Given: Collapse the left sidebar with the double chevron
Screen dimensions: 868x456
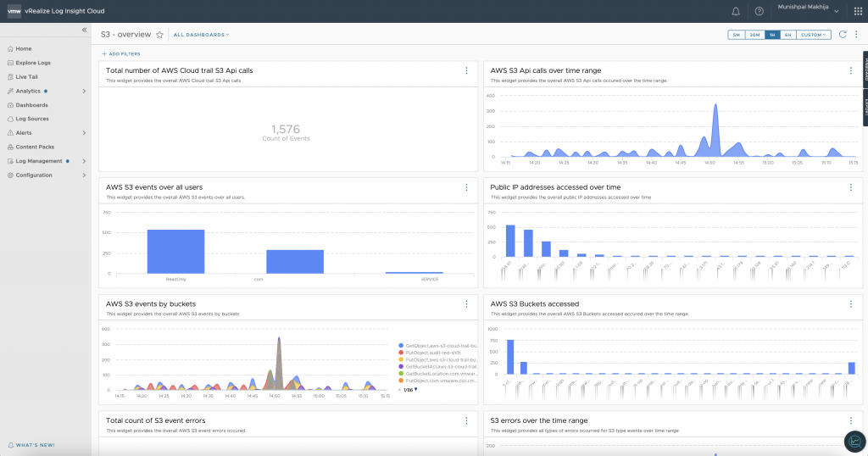Looking at the screenshot, I should pyautogui.click(x=84, y=30).
